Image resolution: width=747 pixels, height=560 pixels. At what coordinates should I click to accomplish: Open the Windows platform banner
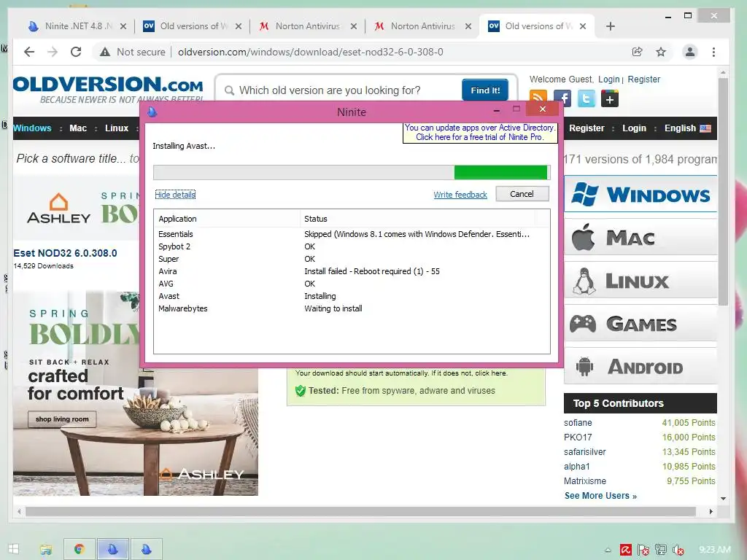[640, 194]
